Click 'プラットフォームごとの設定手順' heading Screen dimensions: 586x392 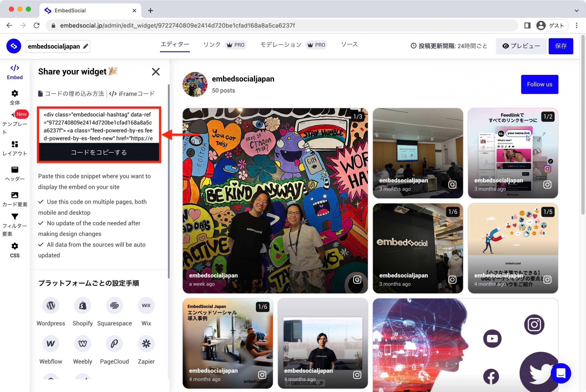88,283
